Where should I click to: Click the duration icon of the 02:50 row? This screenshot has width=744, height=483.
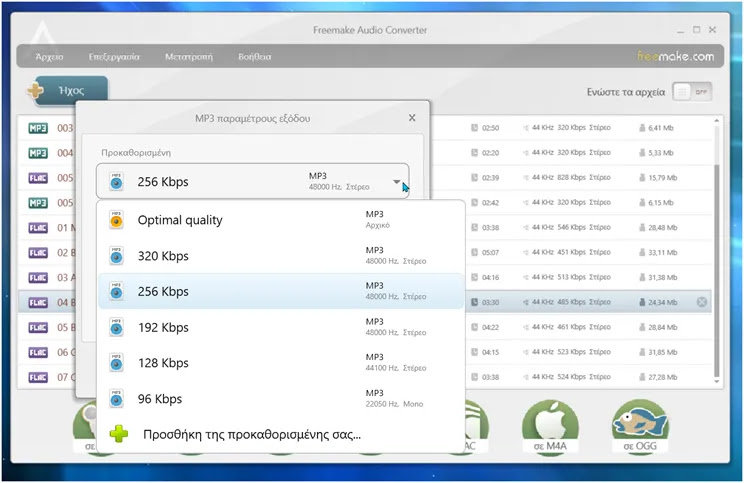click(474, 128)
